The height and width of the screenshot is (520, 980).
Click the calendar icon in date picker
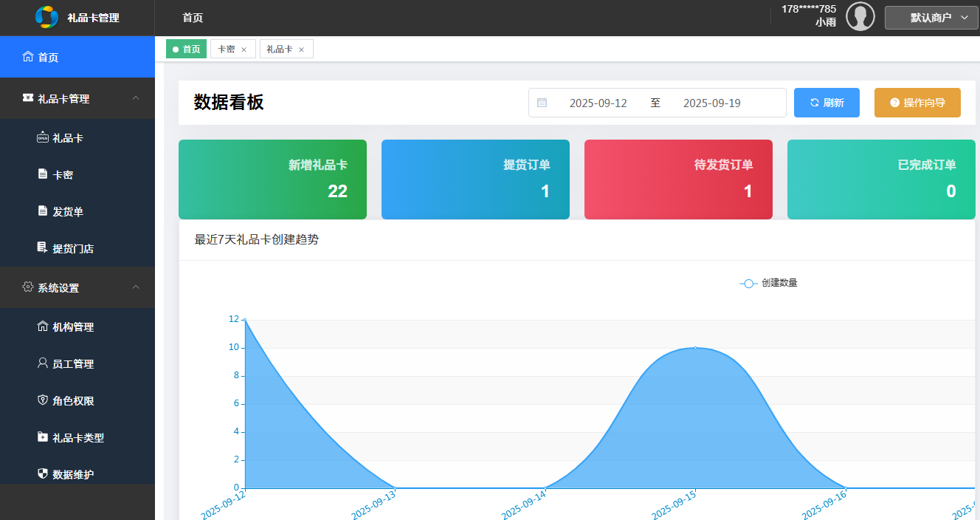click(544, 103)
